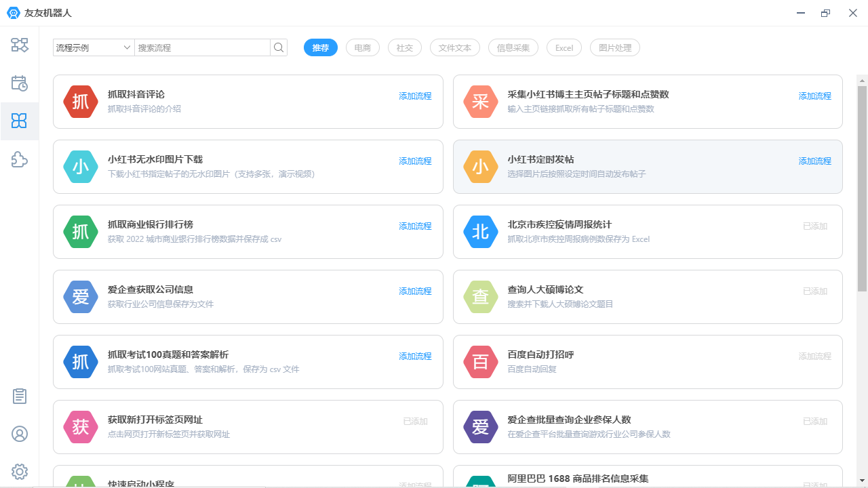
Task: Click the 友友机器人 logo icon in the title bar
Action: pos(13,12)
